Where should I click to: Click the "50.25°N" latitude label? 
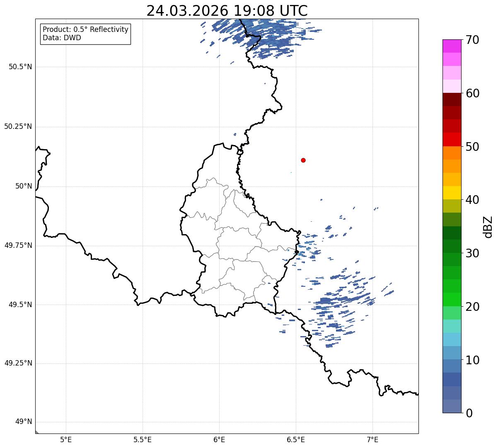pos(18,126)
